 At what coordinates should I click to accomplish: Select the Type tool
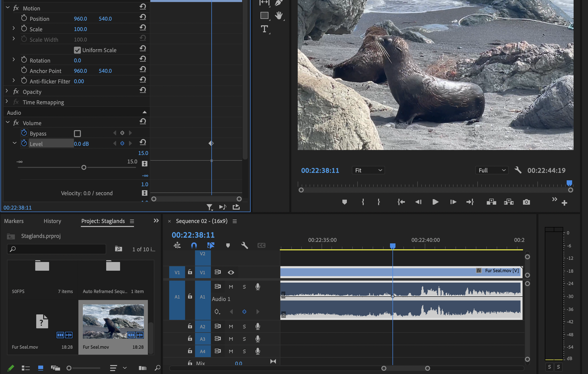click(264, 29)
